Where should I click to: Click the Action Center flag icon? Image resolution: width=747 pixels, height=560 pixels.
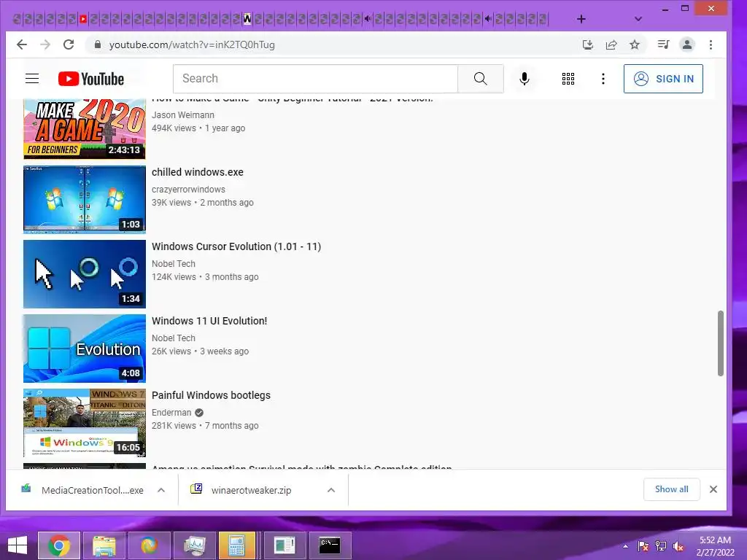point(643,546)
